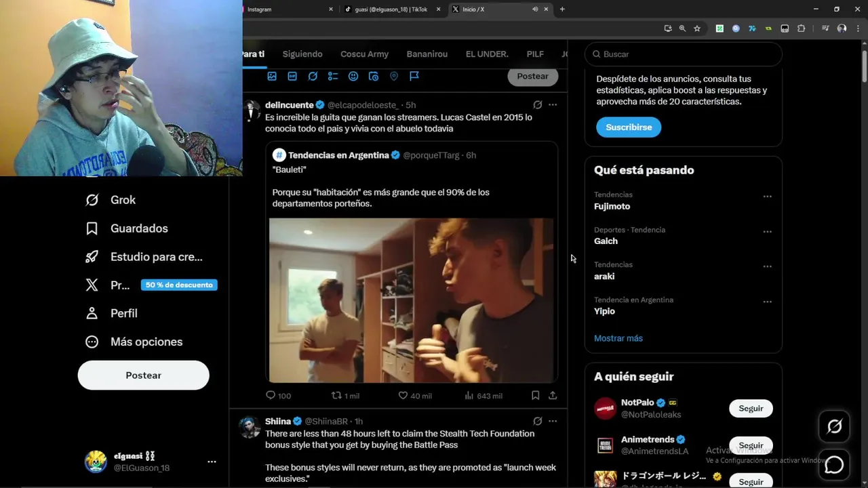Ask Grok about delincuente's post
The image size is (868, 488).
[x=537, y=105]
